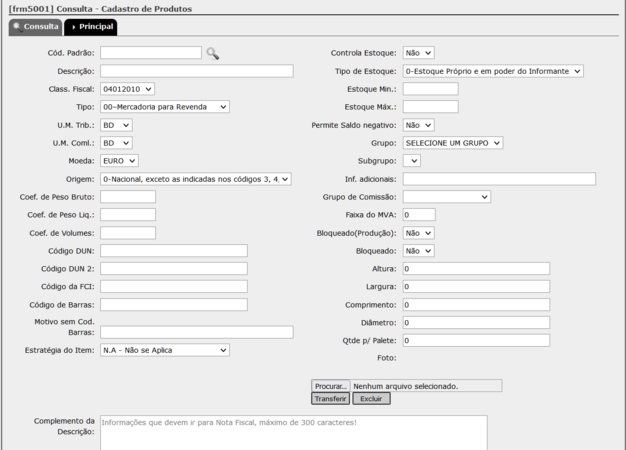Focus the Coef. de Volumes field
The height and width of the screenshot is (450, 626).
128,233
